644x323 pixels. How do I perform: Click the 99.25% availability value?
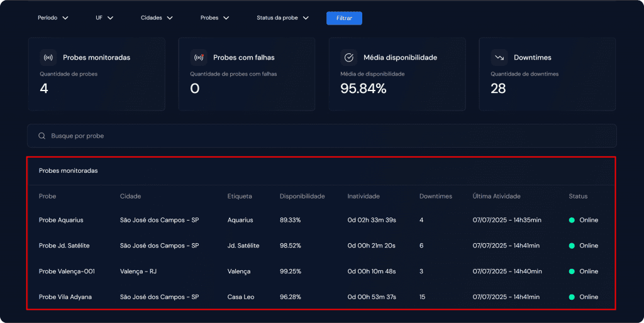click(x=291, y=271)
